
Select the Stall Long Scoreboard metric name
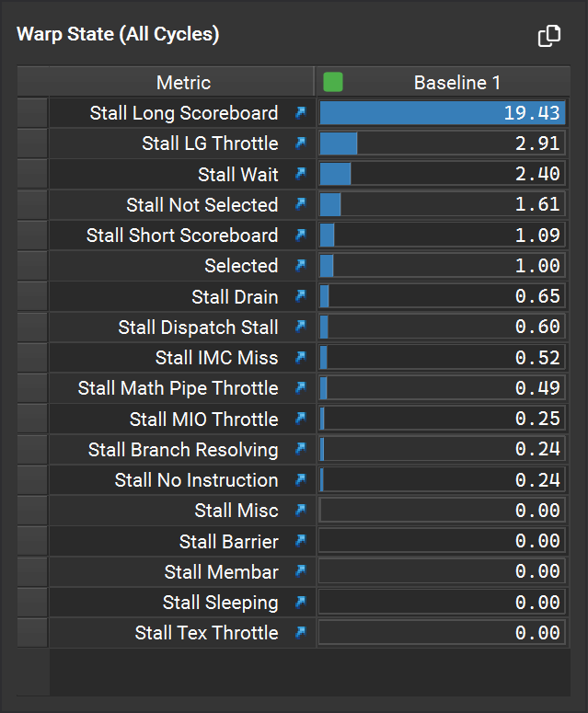(184, 113)
